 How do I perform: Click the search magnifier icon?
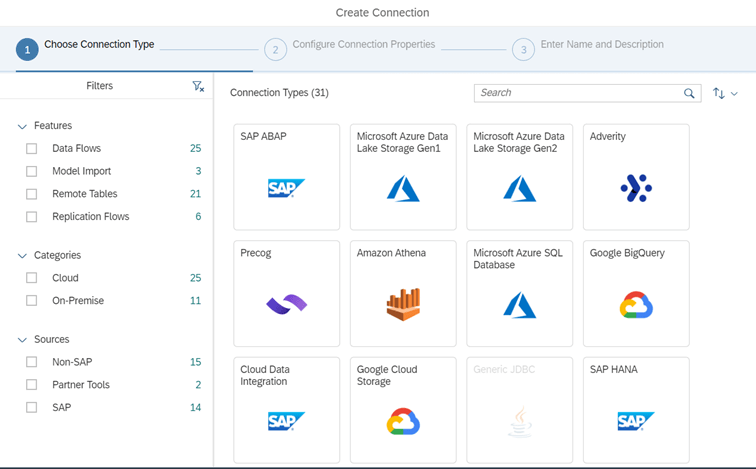click(x=689, y=93)
